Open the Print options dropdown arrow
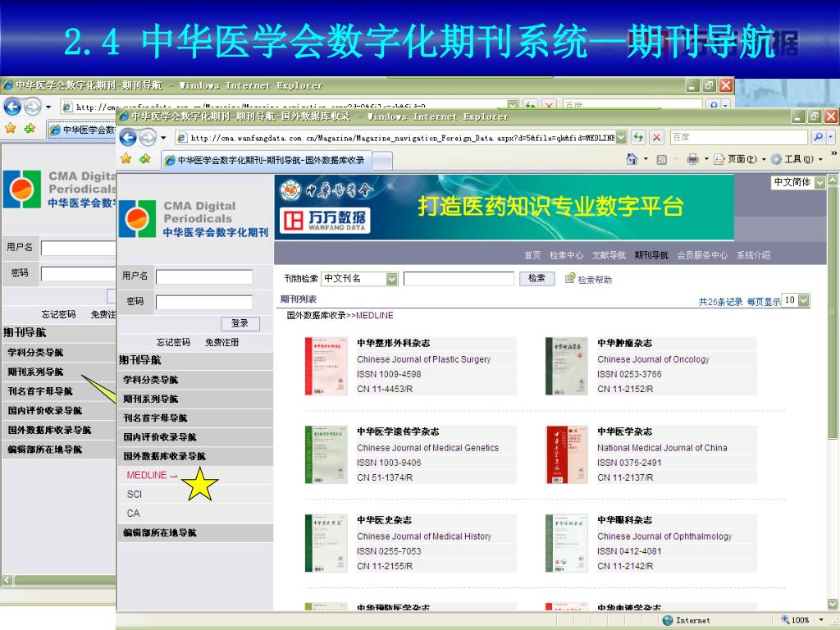Viewport: 840px width, 630px height. coord(706,159)
